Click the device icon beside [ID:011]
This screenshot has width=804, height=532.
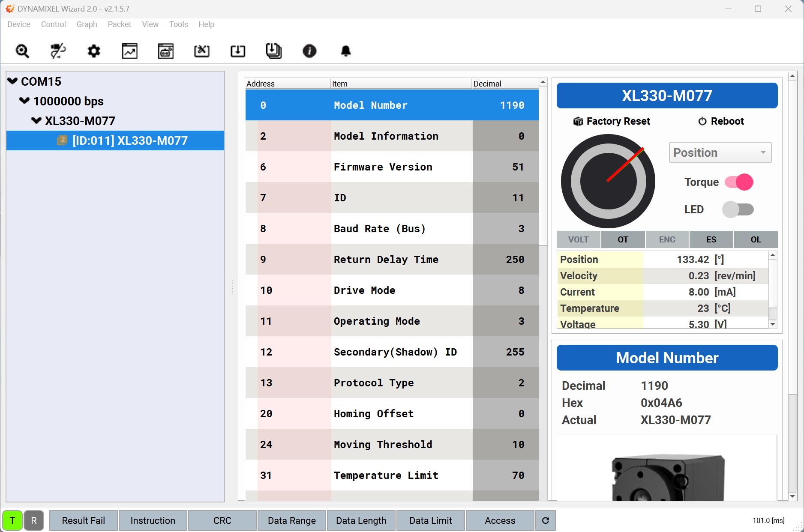62,140
